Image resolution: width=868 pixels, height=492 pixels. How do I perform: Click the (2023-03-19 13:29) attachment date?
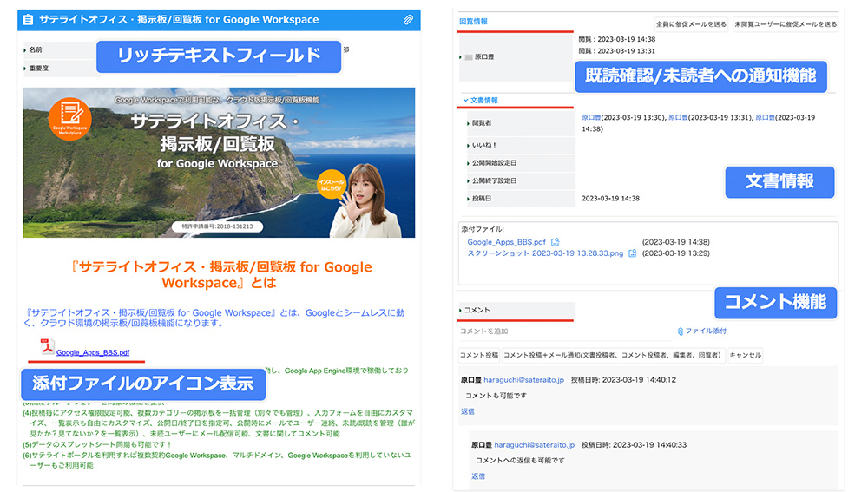(x=675, y=253)
